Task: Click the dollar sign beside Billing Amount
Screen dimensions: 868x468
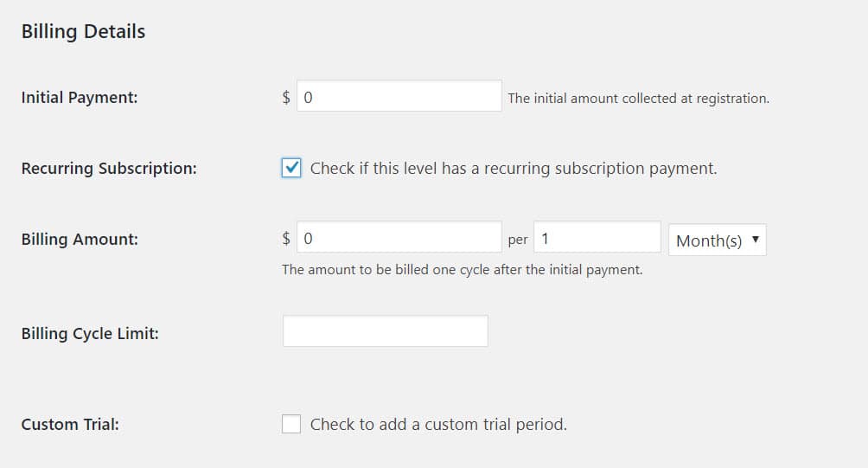Action: click(286, 240)
